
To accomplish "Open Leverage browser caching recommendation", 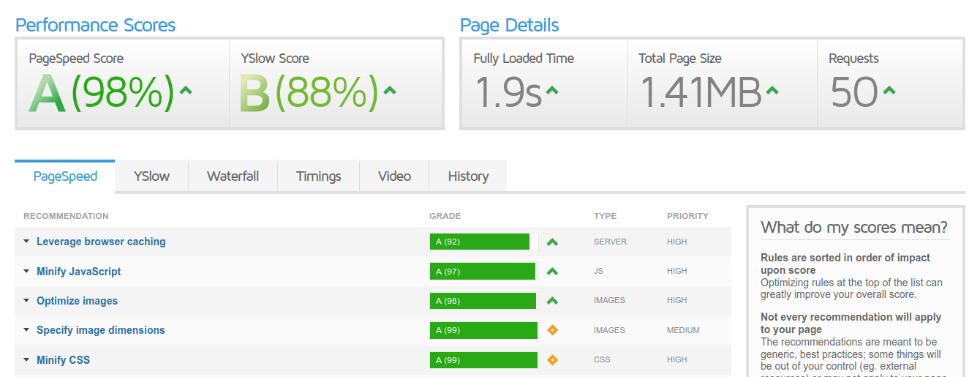I will point(101,242).
